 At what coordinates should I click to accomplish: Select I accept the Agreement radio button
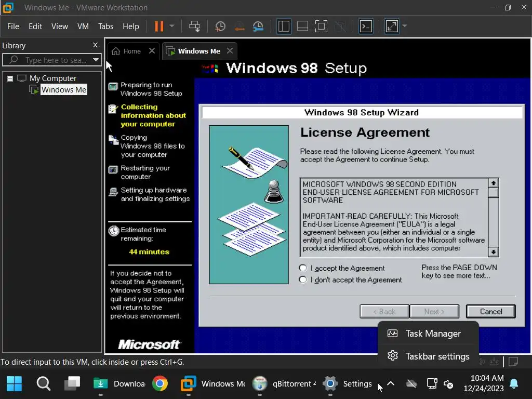pos(303,268)
